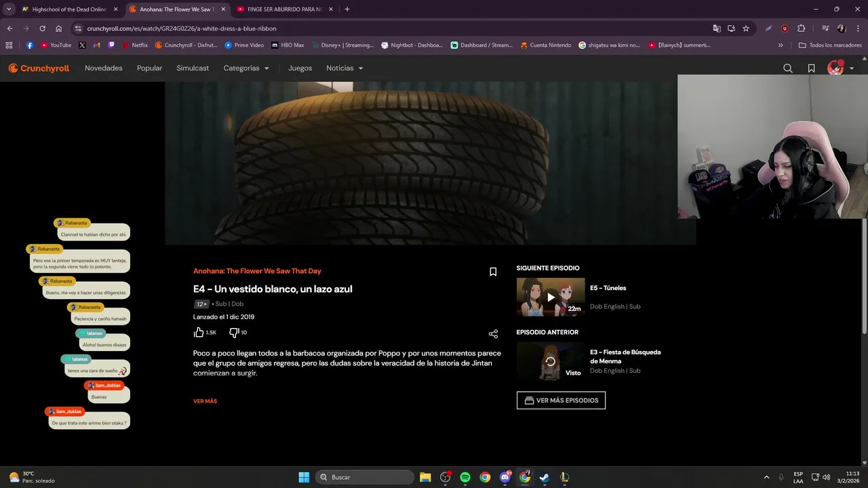The width and height of the screenshot is (868, 488).
Task: Open weather widget showing 30°C
Action: click(x=31, y=477)
